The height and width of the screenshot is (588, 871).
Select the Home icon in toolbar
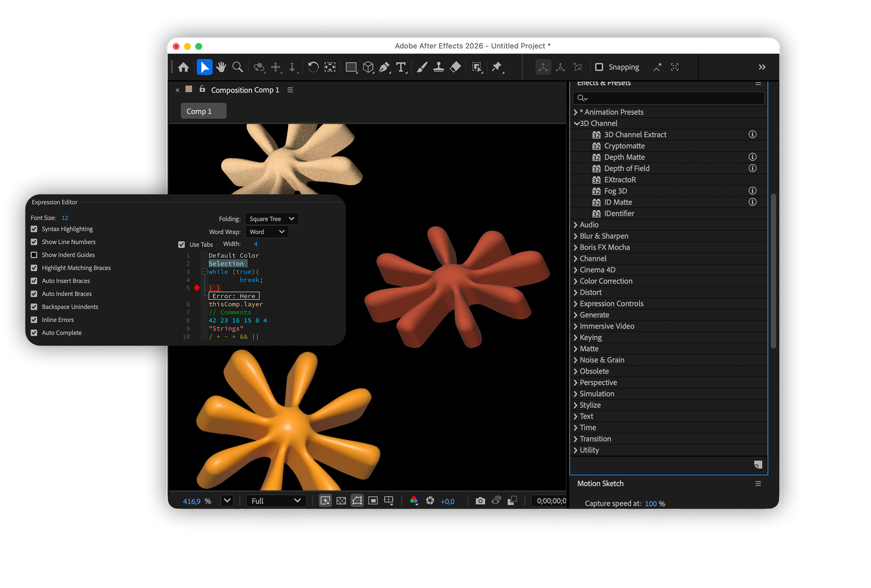click(x=183, y=67)
